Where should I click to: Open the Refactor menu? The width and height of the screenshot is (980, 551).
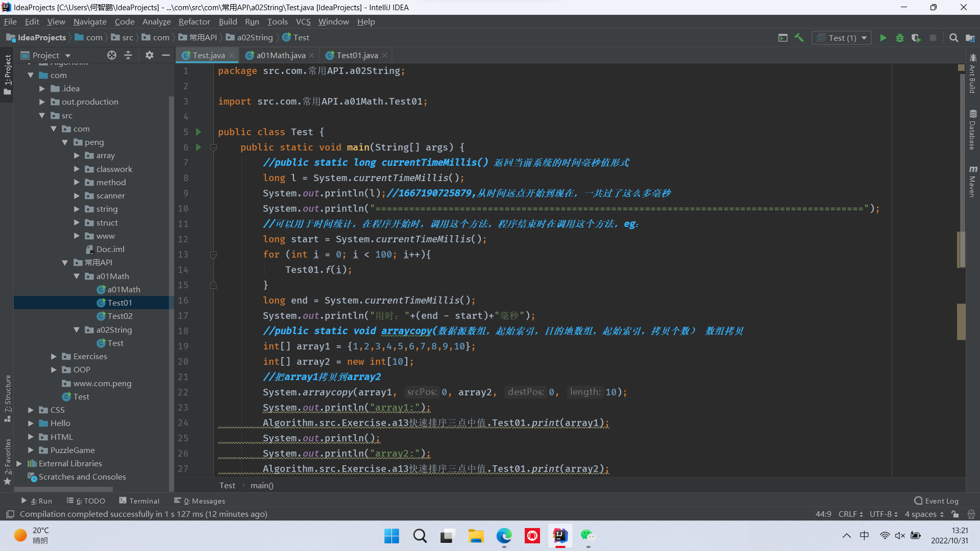[194, 21]
